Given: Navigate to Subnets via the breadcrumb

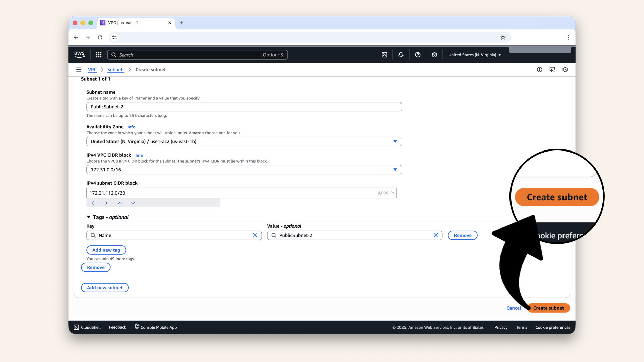Looking at the screenshot, I should click(116, 70).
